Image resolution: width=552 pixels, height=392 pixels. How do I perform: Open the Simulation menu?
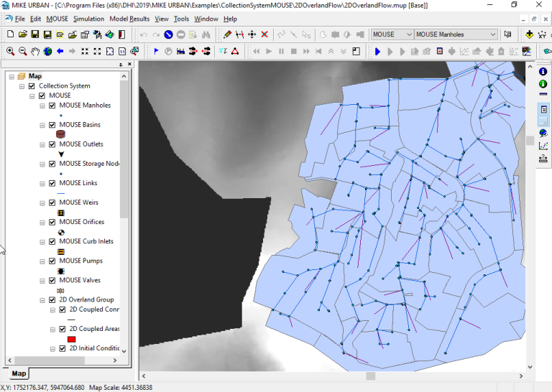coord(88,19)
